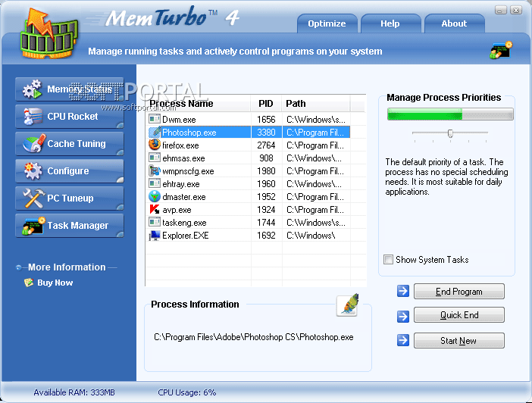
Task: Click the Cache Tuning icon
Action: [x=34, y=143]
